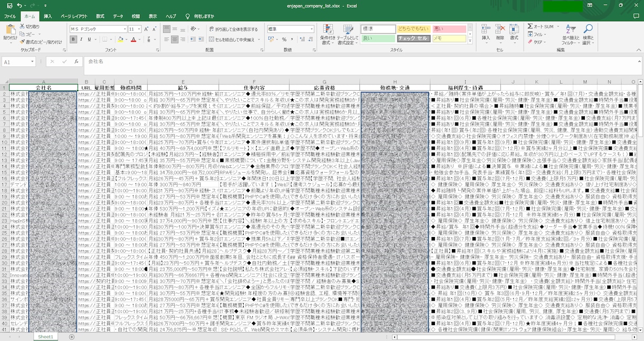Toggle center text alignment
Image resolution: width=644 pixels, height=341 pixels.
tap(174, 40)
